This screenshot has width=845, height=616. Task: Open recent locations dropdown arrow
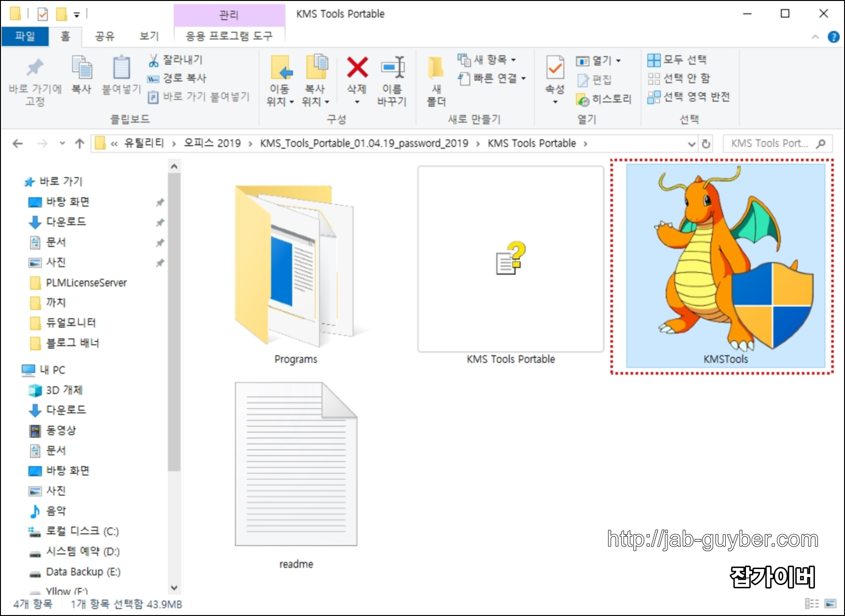[62, 143]
